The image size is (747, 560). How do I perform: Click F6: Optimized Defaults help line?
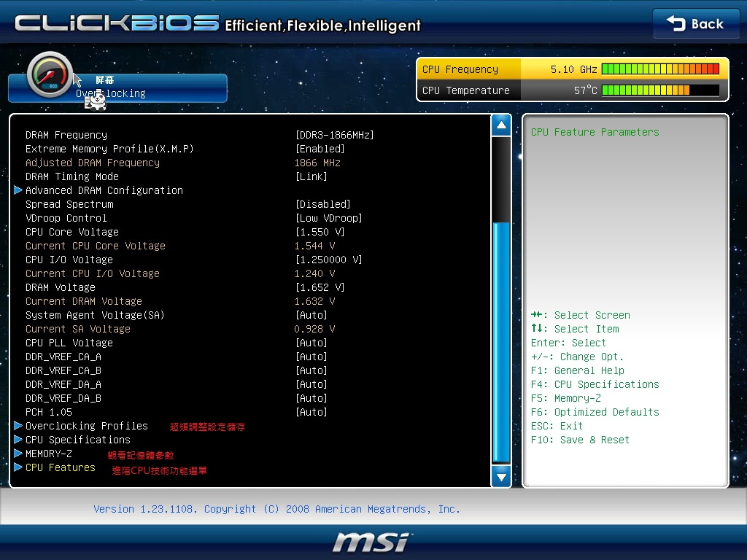pyautogui.click(x=595, y=412)
